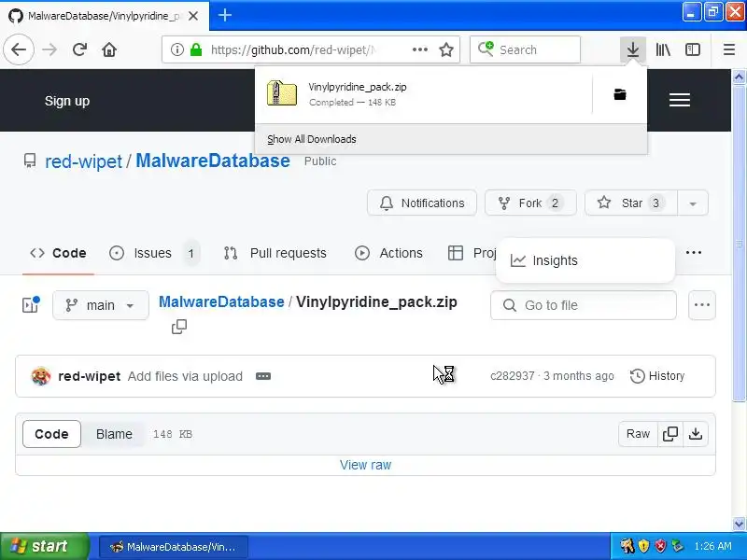Expand commit message details ellipsis

[x=263, y=376]
